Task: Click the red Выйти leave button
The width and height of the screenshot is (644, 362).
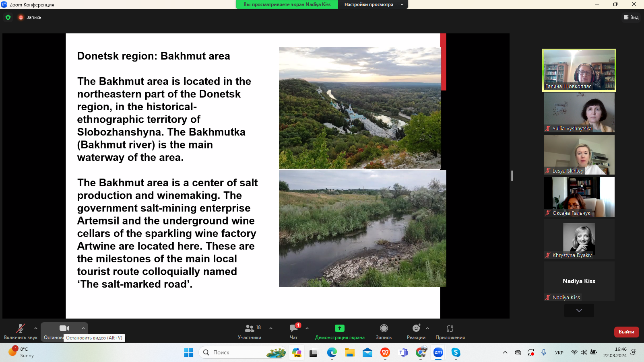Action: pos(626,332)
